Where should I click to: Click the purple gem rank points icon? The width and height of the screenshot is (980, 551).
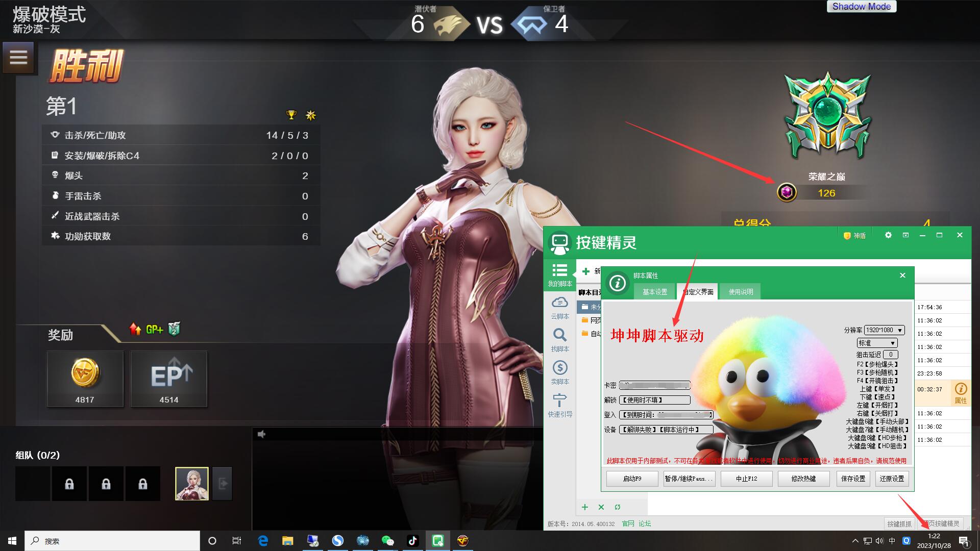pyautogui.click(x=787, y=192)
